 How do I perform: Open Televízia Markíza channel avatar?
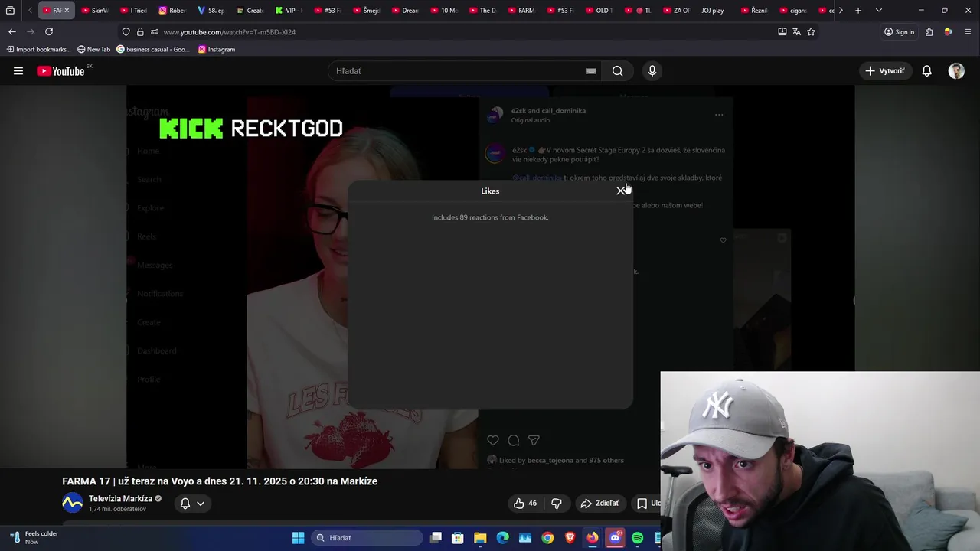72,503
